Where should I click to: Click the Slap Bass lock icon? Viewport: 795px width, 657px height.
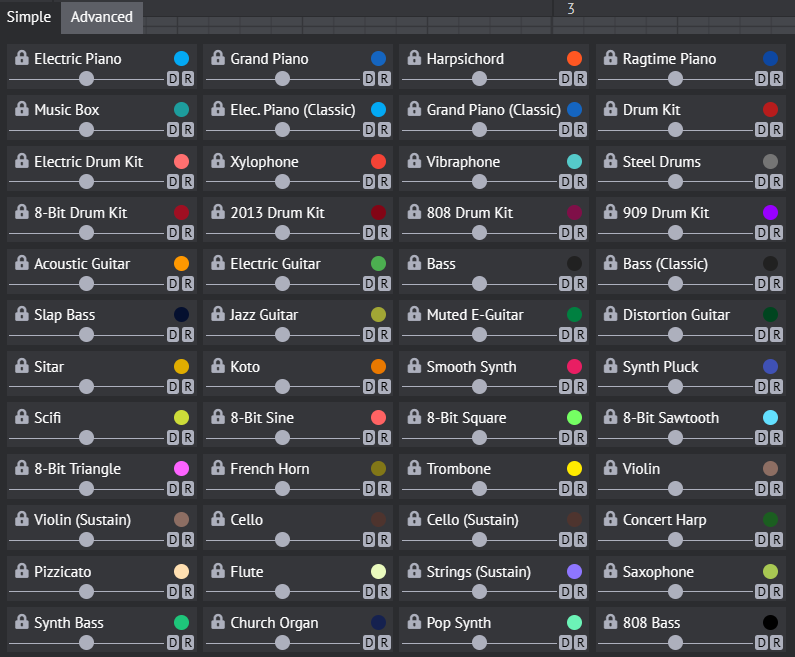[22, 314]
